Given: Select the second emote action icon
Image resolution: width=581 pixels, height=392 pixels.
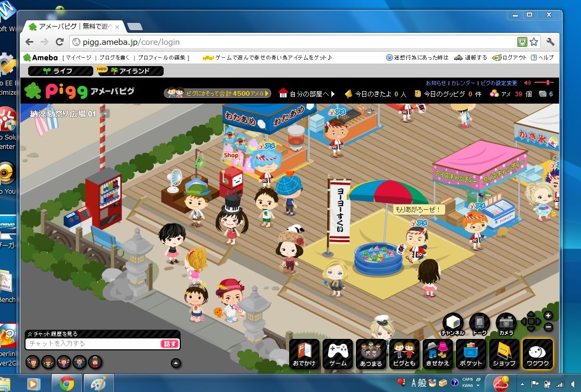Looking at the screenshot, I should pos(48,362).
